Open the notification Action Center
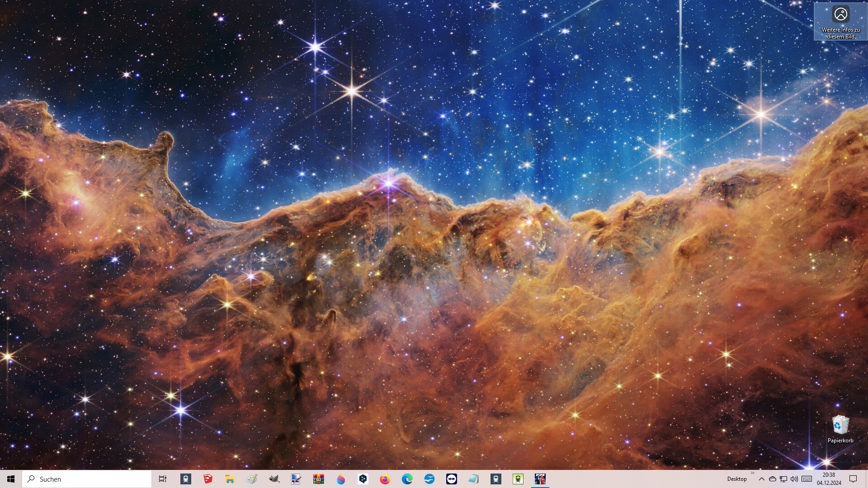This screenshot has height=488, width=868. pos(853,479)
